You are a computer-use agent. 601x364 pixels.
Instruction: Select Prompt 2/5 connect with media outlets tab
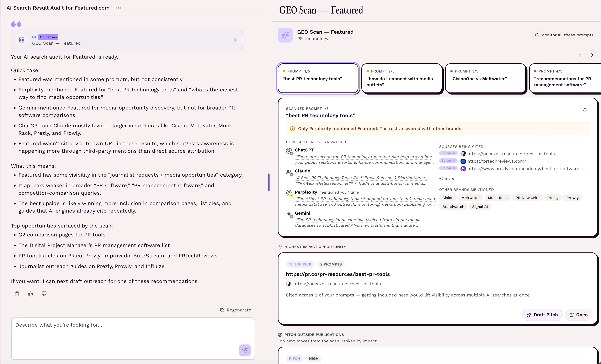coord(401,78)
